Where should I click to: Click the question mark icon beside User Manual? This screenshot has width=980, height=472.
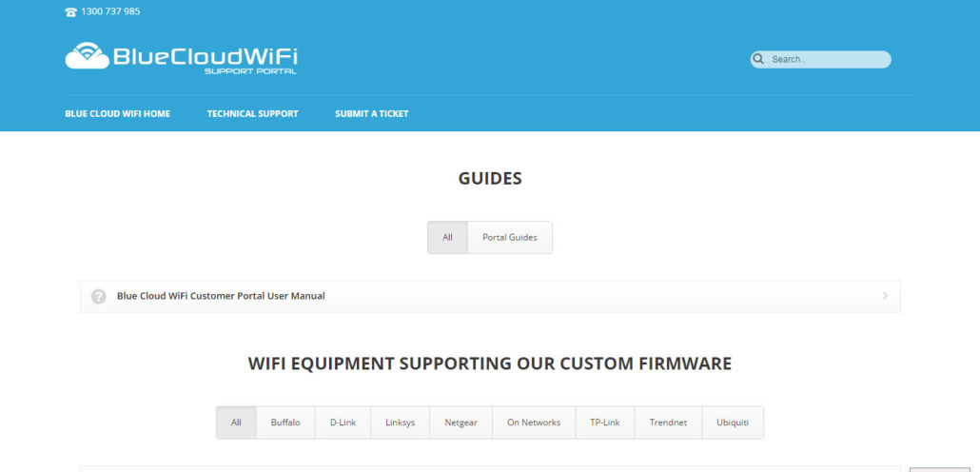(99, 296)
